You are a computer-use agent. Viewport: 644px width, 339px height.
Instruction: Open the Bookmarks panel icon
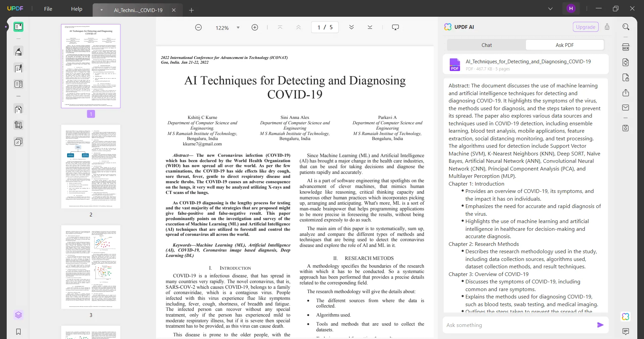pyautogui.click(x=18, y=332)
